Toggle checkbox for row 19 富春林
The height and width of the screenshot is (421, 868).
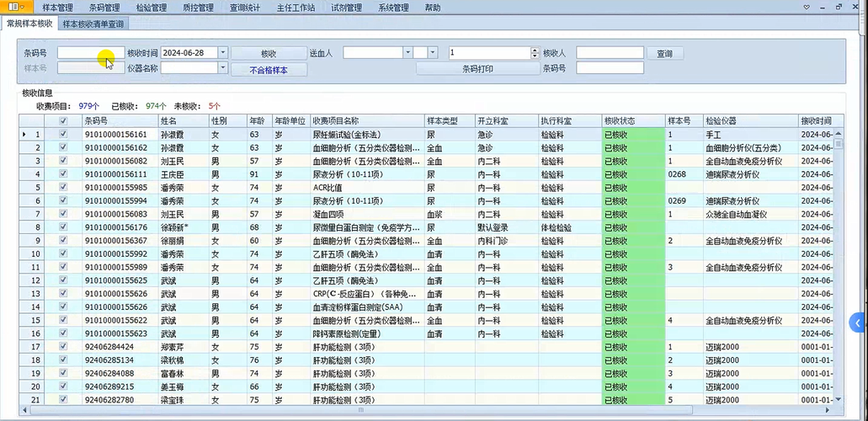point(63,373)
